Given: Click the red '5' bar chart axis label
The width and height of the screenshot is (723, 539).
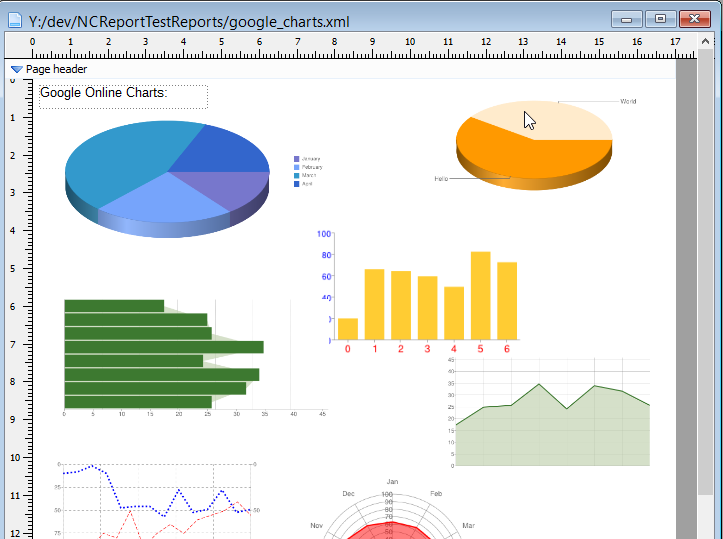Looking at the screenshot, I should point(480,349).
